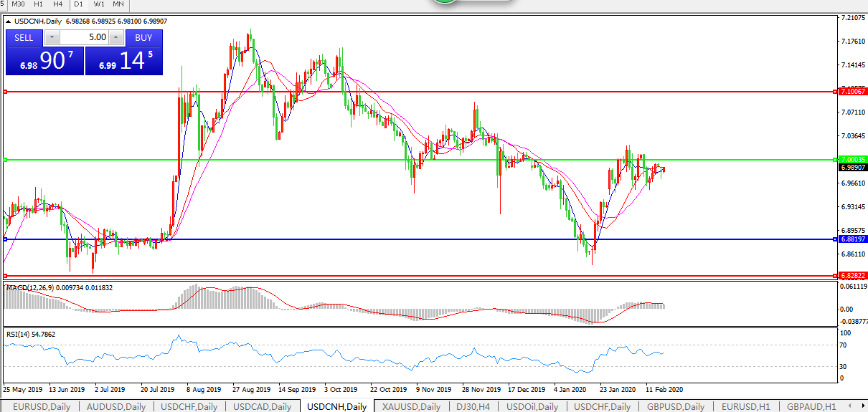Toggle the W1 weekly timeframe
The width and height of the screenshot is (868, 412).
point(99,4)
